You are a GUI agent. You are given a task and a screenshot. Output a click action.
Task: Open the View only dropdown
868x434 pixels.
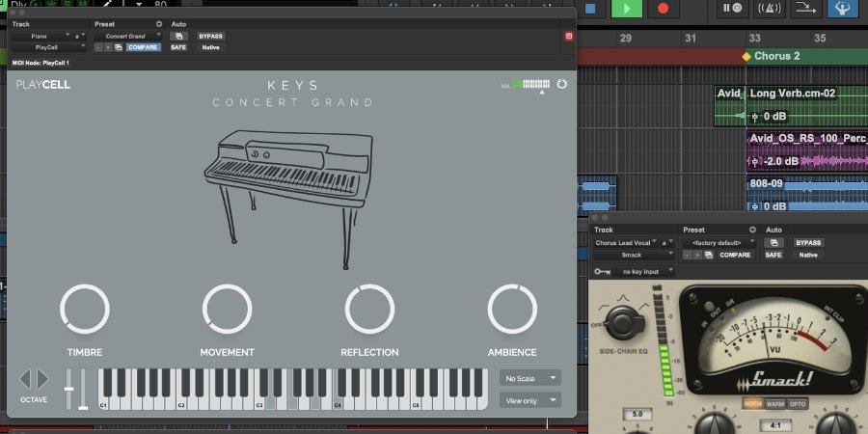(x=530, y=400)
